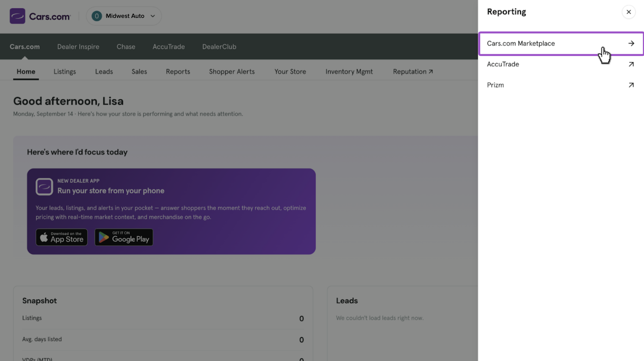The image size is (644, 361).
Task: Switch to the Chase tab
Action: (126, 47)
